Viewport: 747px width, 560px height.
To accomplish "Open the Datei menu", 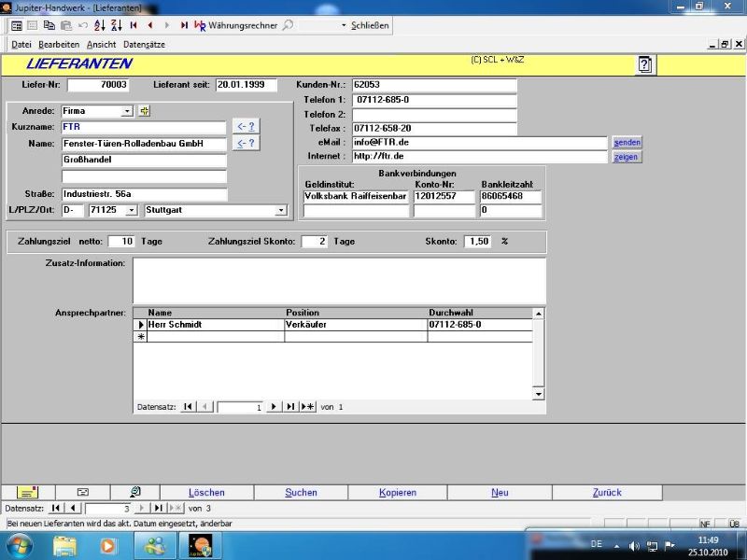I will (x=21, y=44).
